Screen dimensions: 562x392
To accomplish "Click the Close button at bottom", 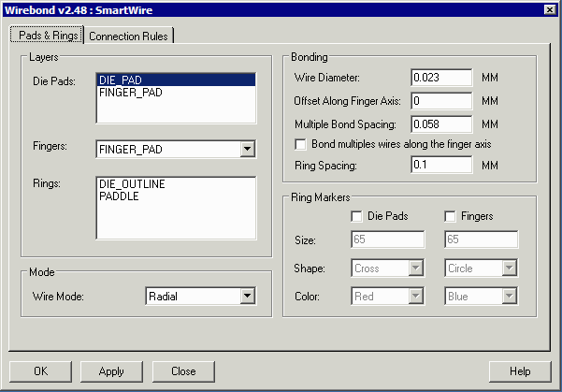I will (183, 371).
